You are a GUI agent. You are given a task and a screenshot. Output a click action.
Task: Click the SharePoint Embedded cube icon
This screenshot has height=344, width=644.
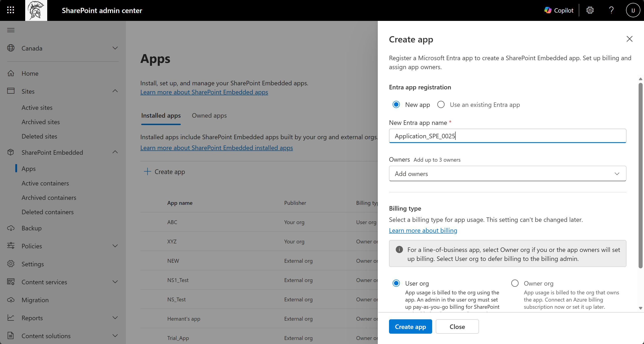[x=11, y=152]
